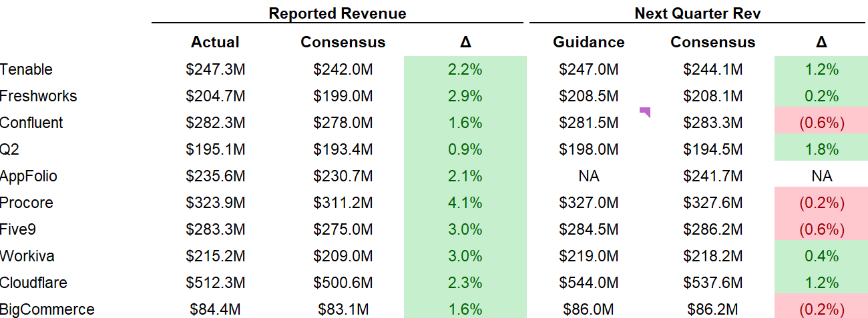868x318 pixels.
Task: Click the purple comment indicator in Confluent row
Action: pos(645,112)
